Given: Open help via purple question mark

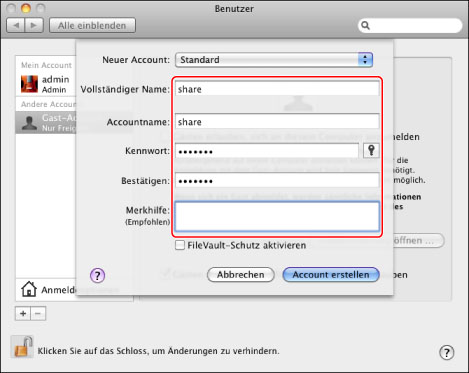Looking at the screenshot, I should [x=97, y=275].
